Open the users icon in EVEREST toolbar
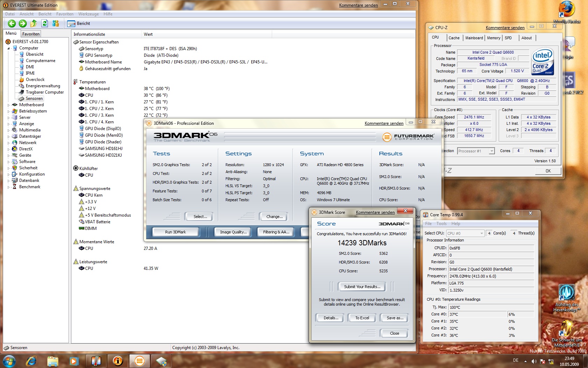This screenshot has width=588, height=368. (55, 23)
